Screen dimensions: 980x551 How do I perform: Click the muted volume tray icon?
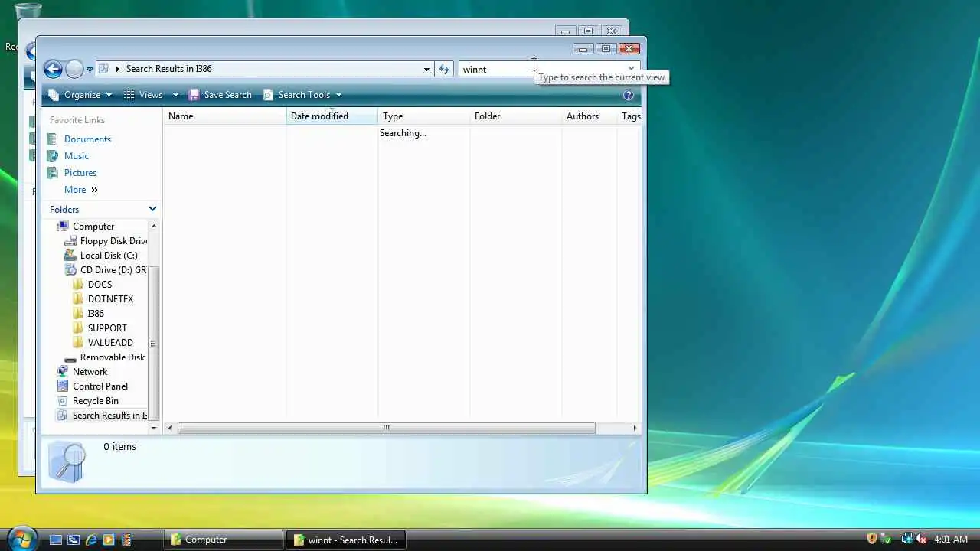[x=921, y=540]
